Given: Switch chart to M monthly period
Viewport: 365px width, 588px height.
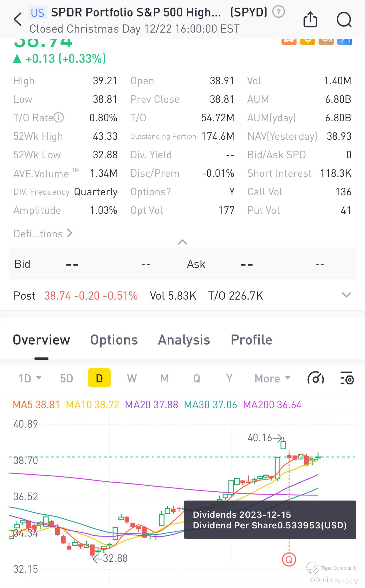Looking at the screenshot, I should click(164, 378).
